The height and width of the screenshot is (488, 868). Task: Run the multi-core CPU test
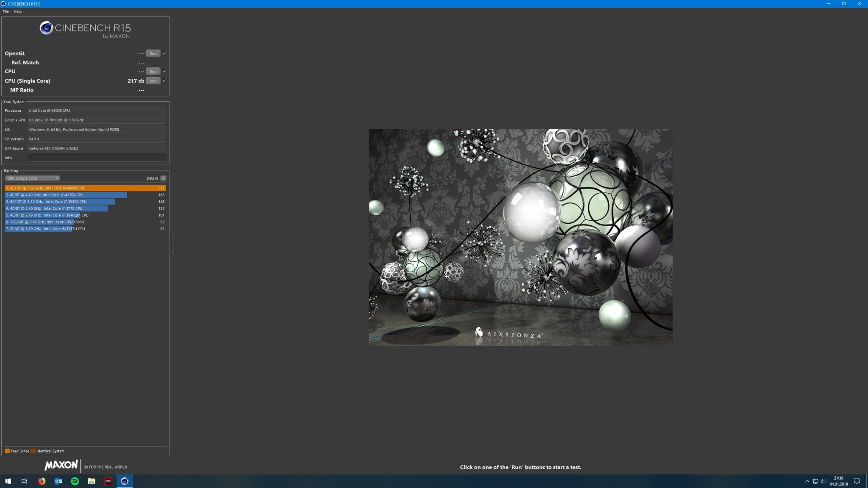(x=153, y=71)
